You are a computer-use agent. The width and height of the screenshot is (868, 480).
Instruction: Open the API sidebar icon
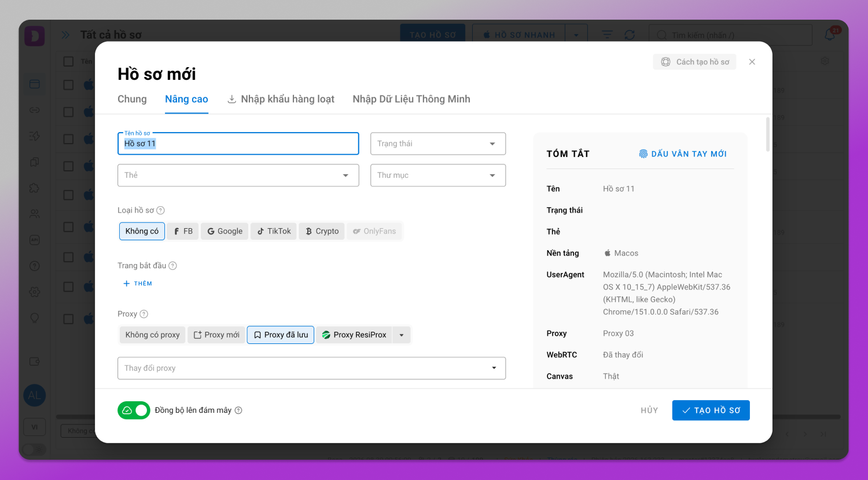[x=35, y=240]
